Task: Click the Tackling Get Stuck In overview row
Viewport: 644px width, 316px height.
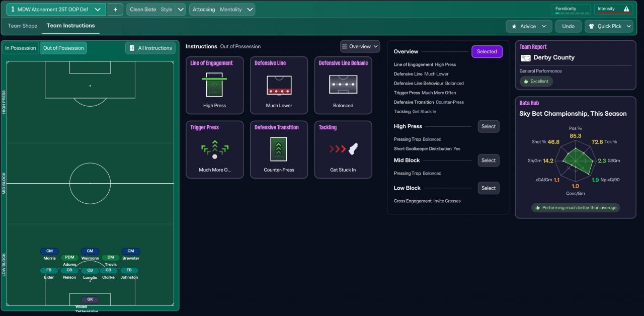Action: (x=415, y=111)
